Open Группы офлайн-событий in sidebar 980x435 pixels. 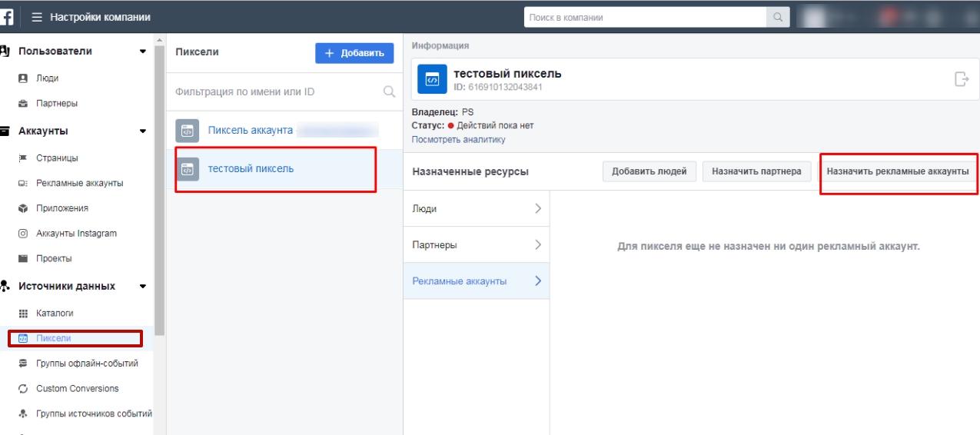click(x=87, y=364)
